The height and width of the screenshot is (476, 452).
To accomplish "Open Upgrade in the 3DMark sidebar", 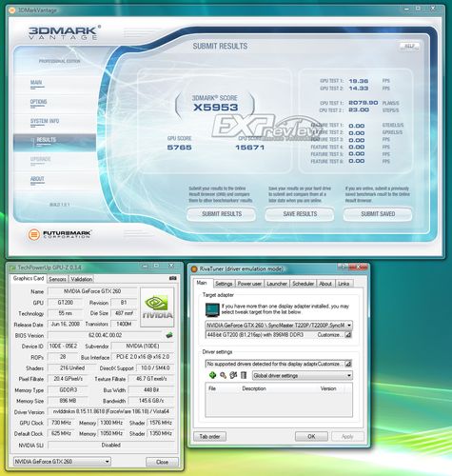I will point(40,160).
